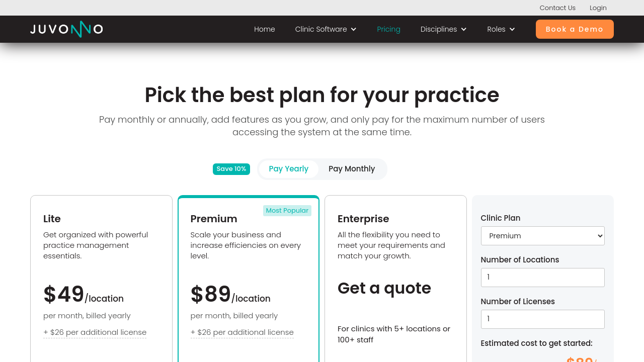
Task: Click the Login link
Action: pos(598,8)
